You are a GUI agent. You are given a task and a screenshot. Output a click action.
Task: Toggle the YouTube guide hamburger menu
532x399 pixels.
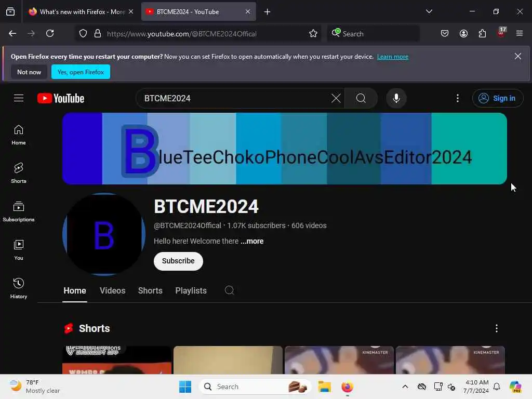point(19,98)
